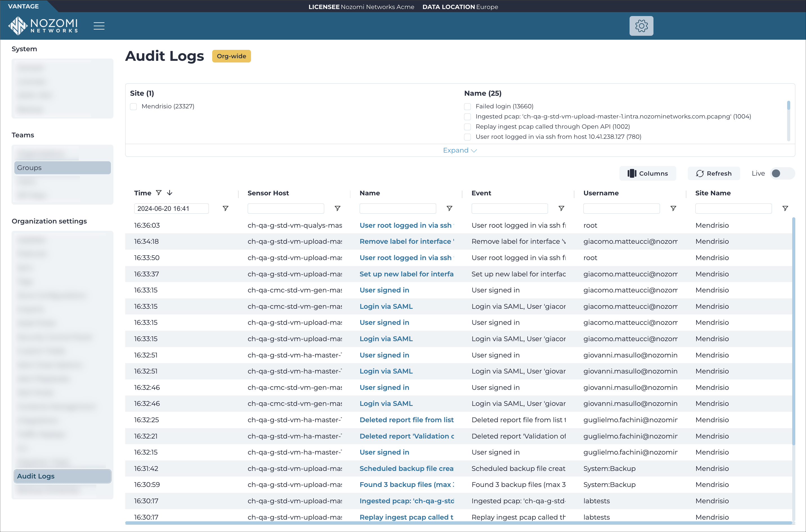Screen dimensions: 806x532
Task: Click the Org-wide button to filter logs
Action: [x=232, y=56]
